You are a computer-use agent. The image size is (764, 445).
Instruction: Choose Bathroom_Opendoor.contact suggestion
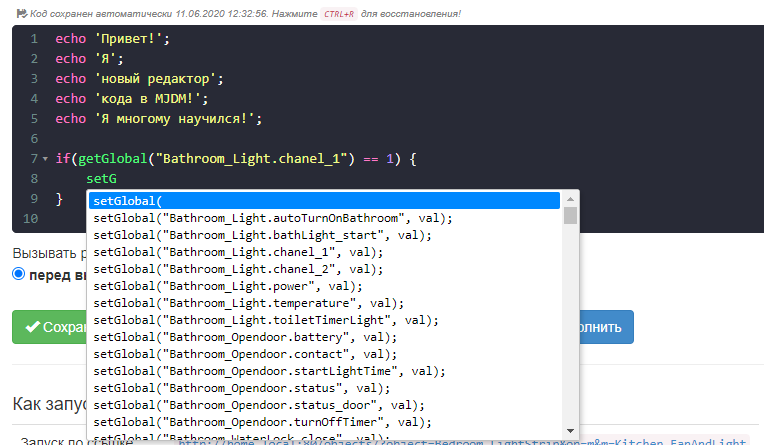[x=324, y=354]
